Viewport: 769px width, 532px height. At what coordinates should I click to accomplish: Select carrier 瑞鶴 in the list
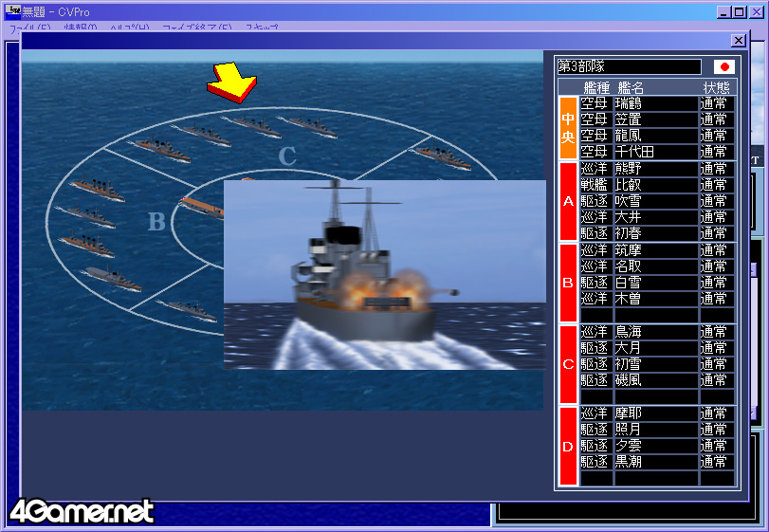coord(657,103)
